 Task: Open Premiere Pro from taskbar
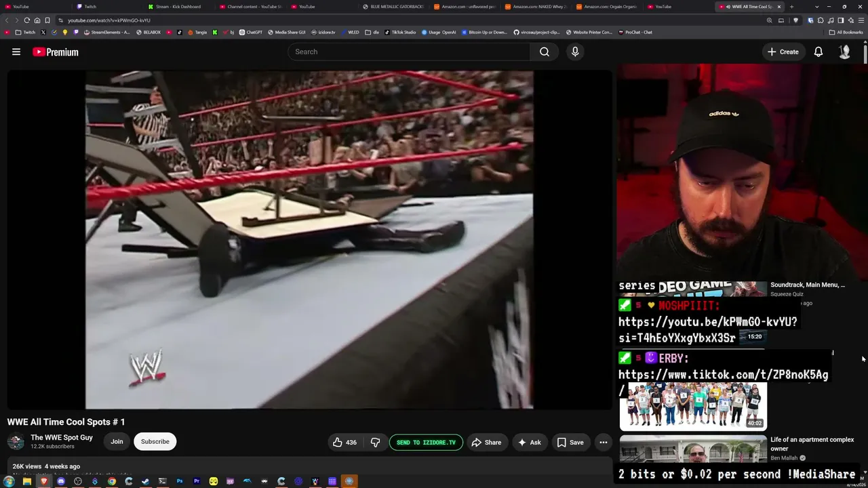197,481
